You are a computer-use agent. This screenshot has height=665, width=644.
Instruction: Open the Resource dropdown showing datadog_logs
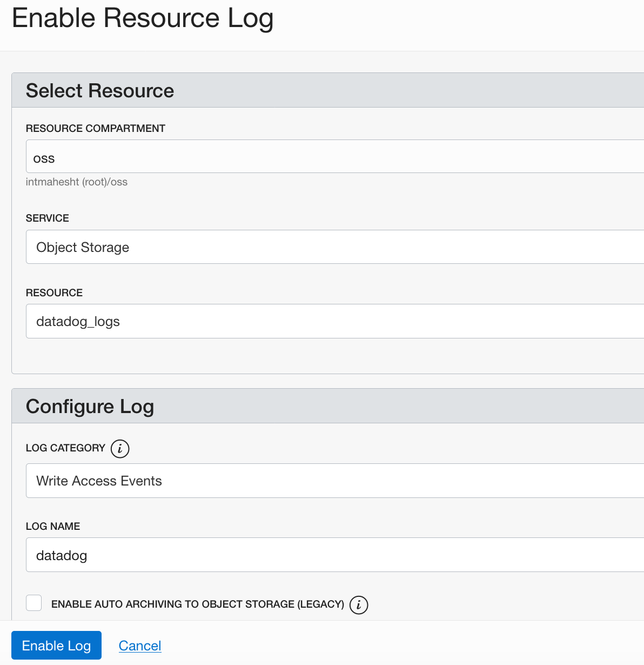tap(335, 321)
